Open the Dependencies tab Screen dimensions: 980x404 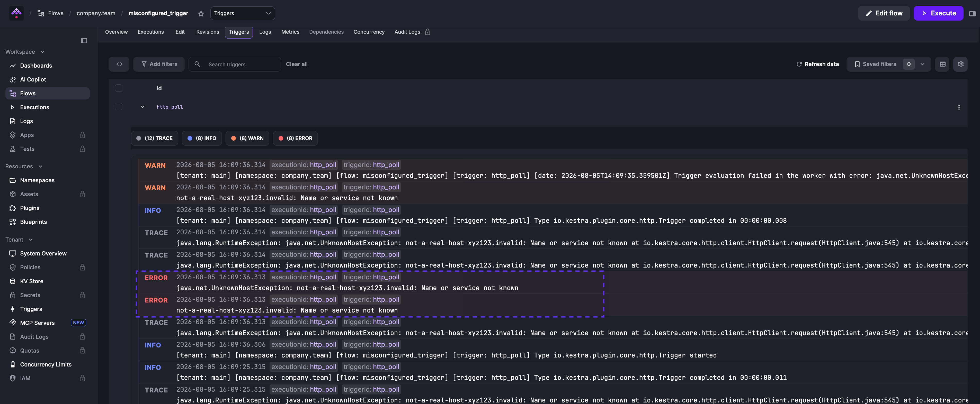point(326,32)
